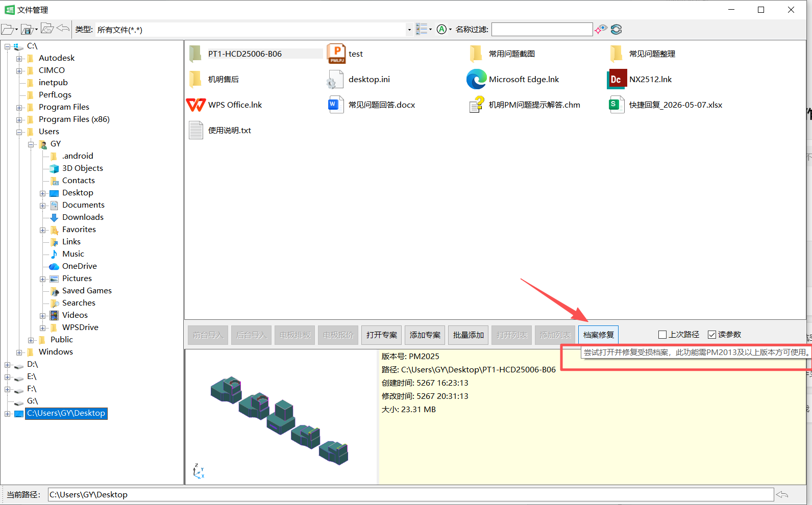This screenshot has height=505, width=812.
Task: Click the disabled 打开列表 button
Action: coord(511,335)
